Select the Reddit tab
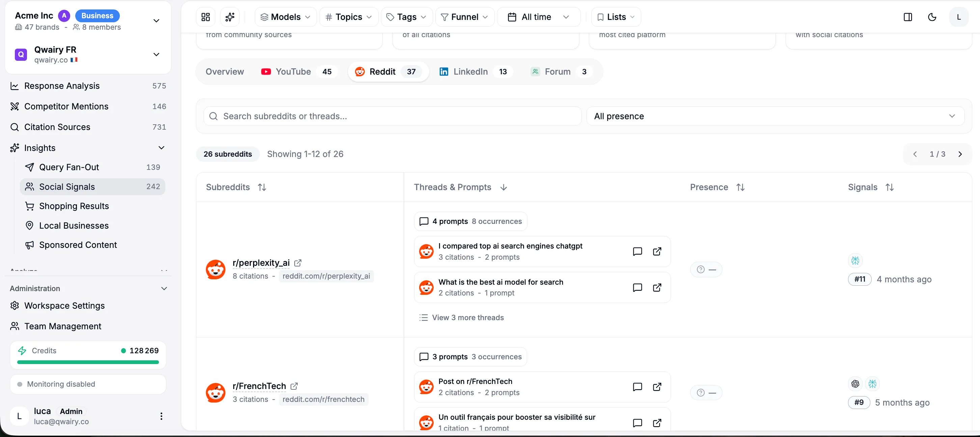This screenshot has height=437, width=980. [388, 72]
